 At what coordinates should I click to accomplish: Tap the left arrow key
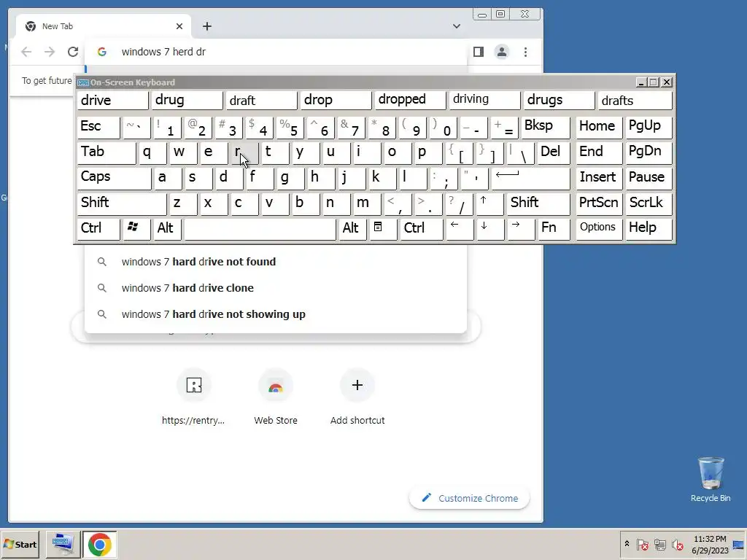click(x=460, y=228)
